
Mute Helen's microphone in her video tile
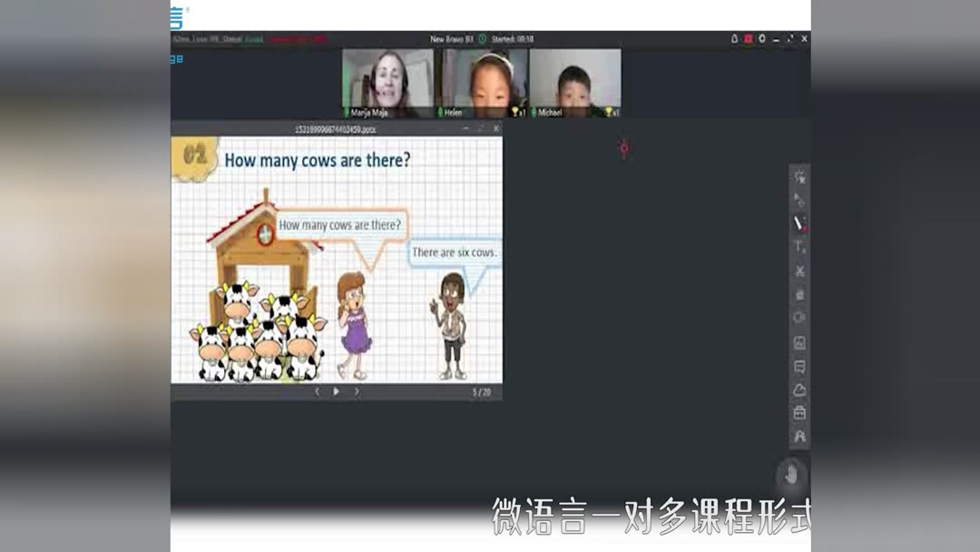(x=440, y=113)
